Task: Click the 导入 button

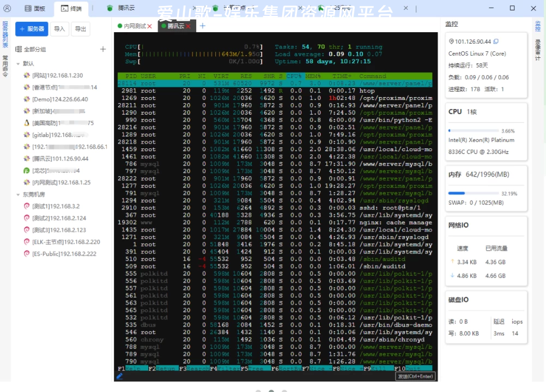Action: point(59,29)
